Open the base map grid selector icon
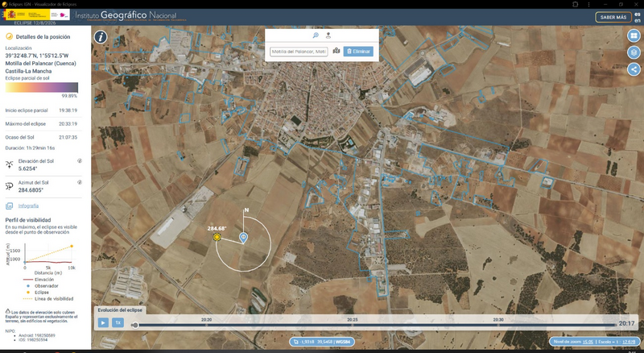Screen dimensions: 644x353 tap(634, 35)
